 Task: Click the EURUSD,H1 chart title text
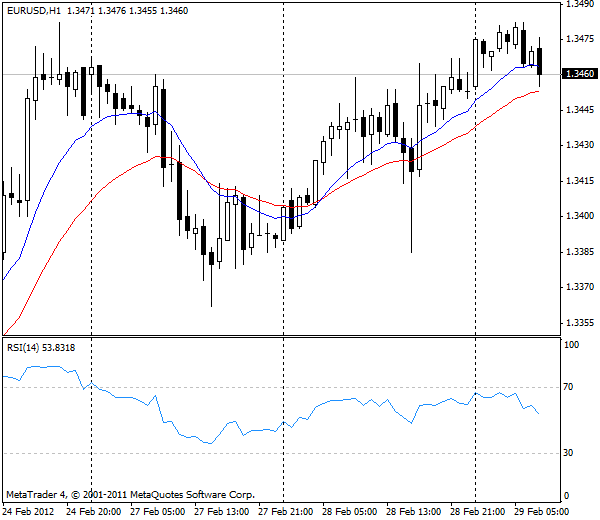[x=97, y=11]
